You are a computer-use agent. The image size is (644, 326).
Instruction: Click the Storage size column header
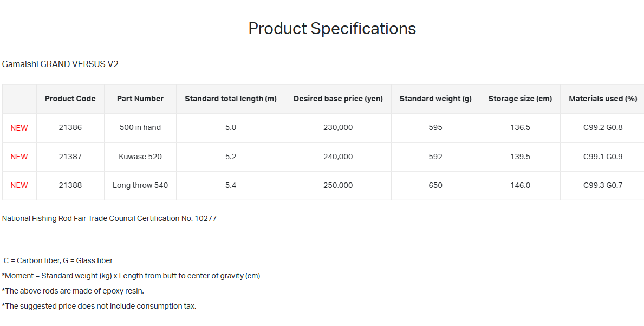[520, 99]
